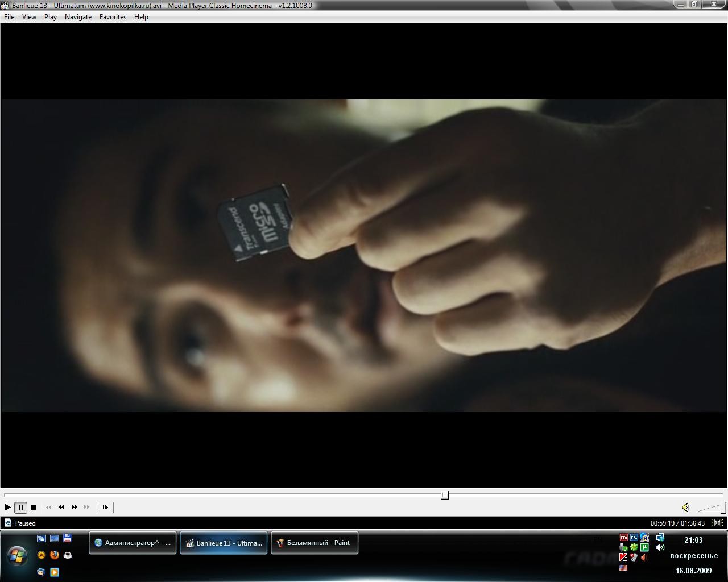Image resolution: width=728 pixels, height=582 pixels.
Task: Click the 00:59:19 / 01:36:43 time display
Action: [677, 523]
